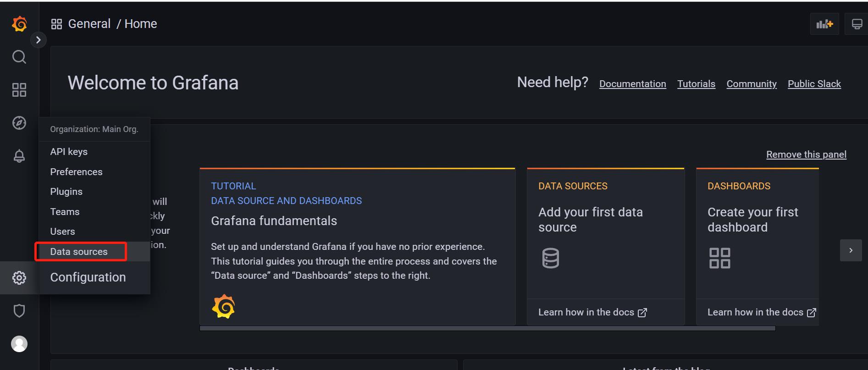
Task: Open the Server Admin shield icon
Action: pyautogui.click(x=19, y=311)
